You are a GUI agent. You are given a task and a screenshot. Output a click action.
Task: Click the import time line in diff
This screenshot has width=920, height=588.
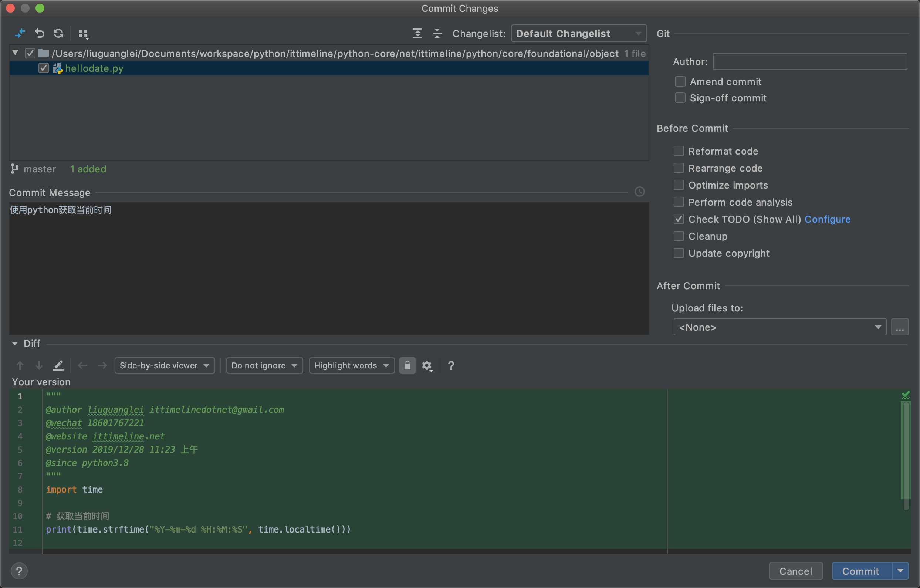point(74,490)
